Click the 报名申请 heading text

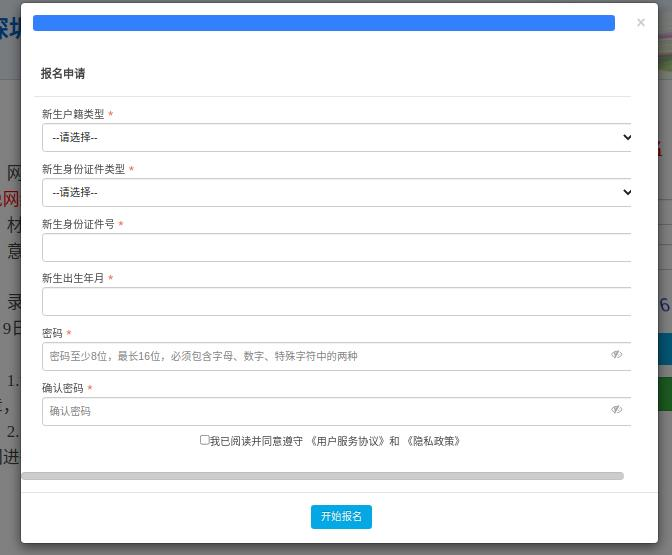pos(63,74)
